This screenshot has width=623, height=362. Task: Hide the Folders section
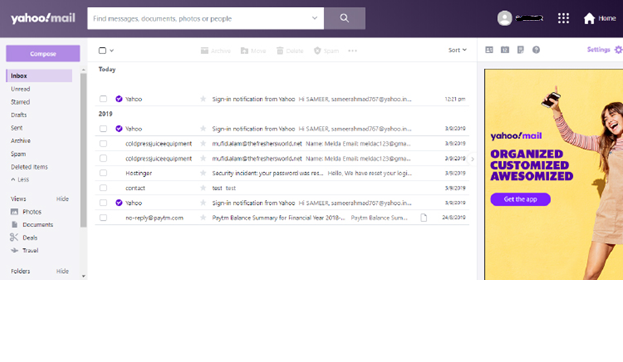(62, 271)
